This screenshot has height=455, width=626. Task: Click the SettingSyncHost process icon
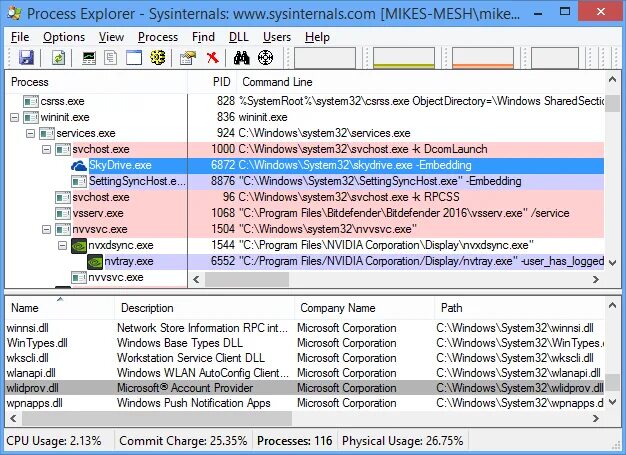[x=79, y=181]
